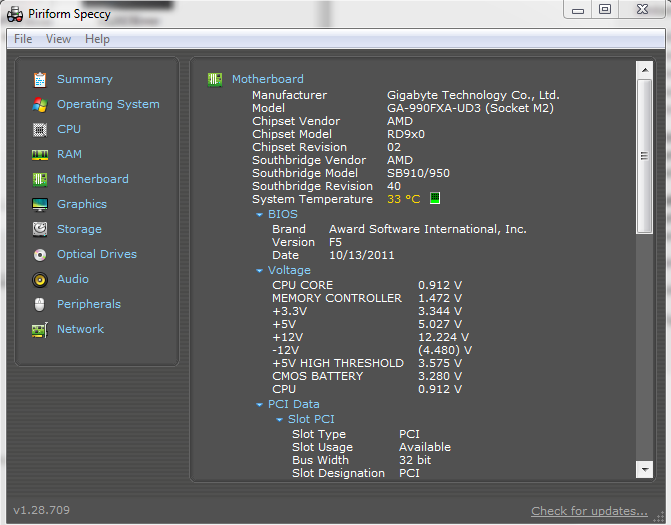Image resolution: width=671 pixels, height=525 pixels.
Task: Click the RAM module icon
Action: point(40,154)
